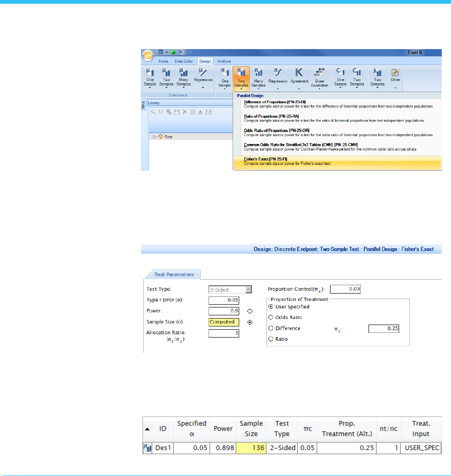
Task: Click the Proportion Control input field
Action: click(x=345, y=289)
